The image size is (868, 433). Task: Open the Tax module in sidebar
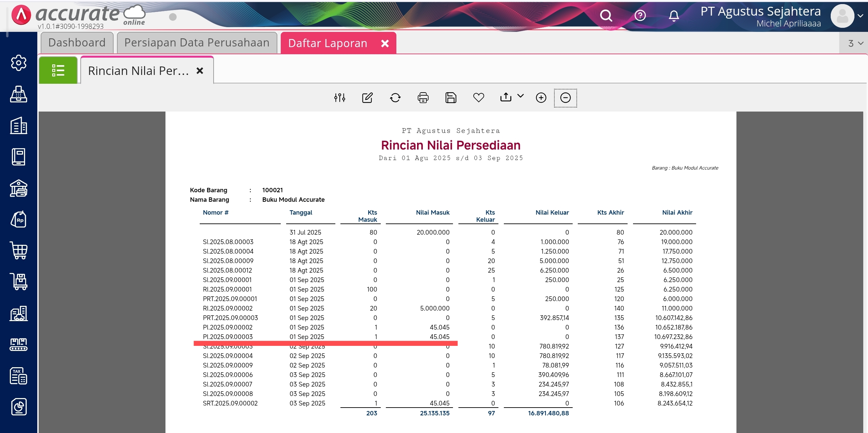(x=19, y=376)
